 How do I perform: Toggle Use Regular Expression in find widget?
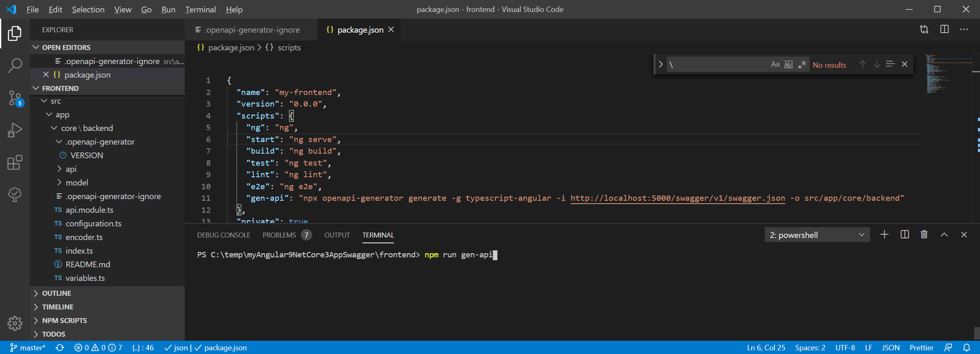[802, 64]
